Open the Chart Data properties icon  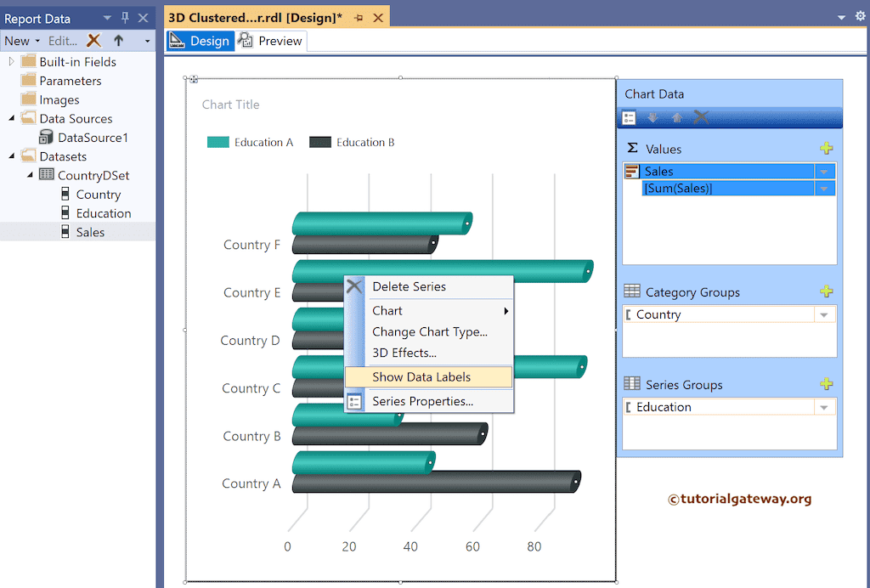coord(629,117)
